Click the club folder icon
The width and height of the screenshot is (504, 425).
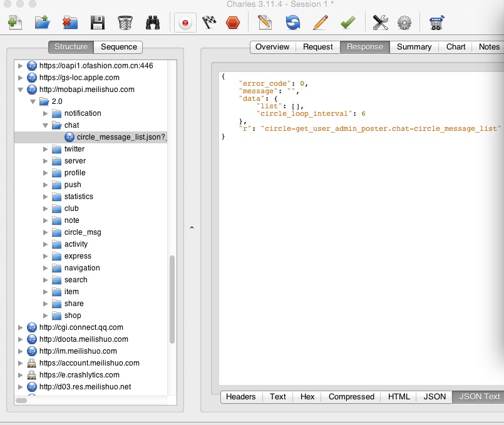(x=56, y=208)
